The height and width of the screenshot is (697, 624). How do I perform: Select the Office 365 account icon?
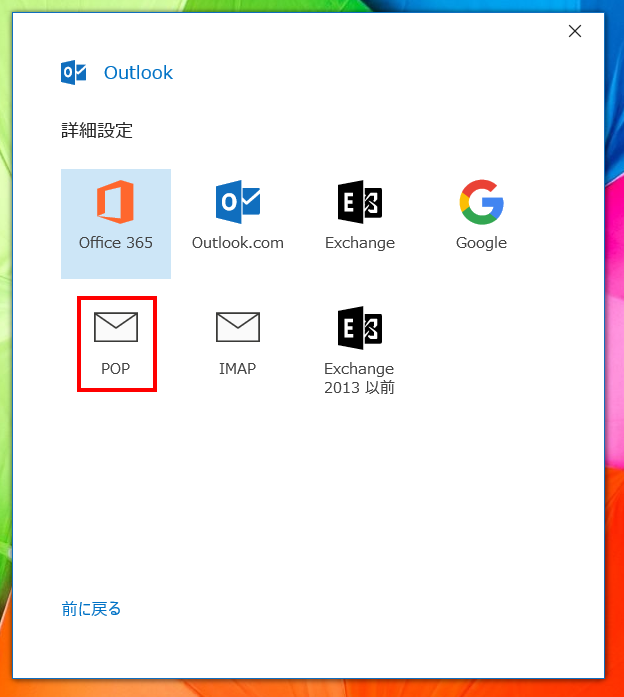point(115,203)
